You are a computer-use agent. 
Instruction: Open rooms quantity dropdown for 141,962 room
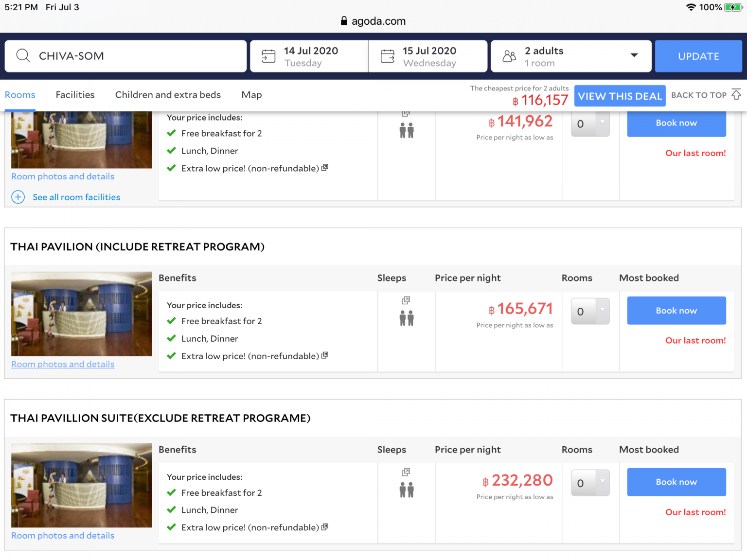pyautogui.click(x=590, y=123)
